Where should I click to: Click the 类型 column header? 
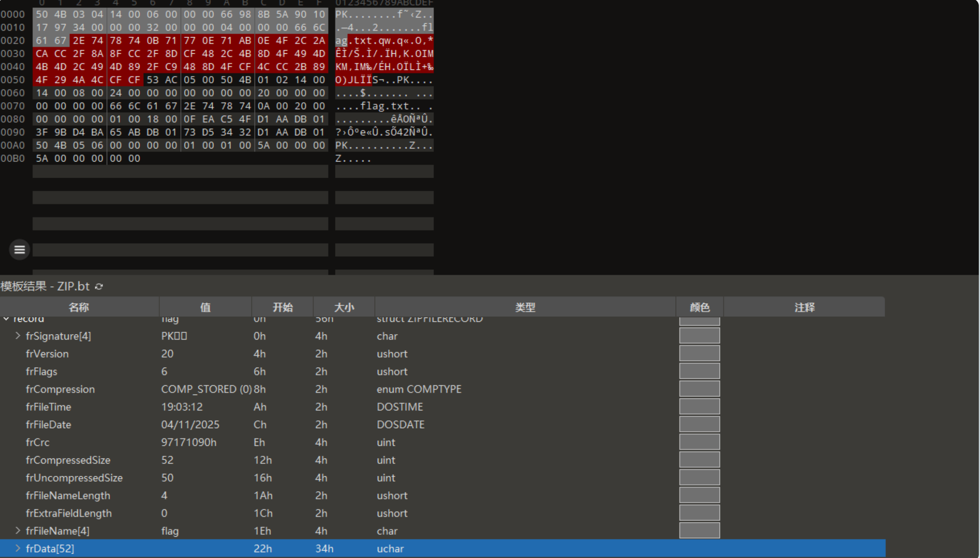[525, 307]
